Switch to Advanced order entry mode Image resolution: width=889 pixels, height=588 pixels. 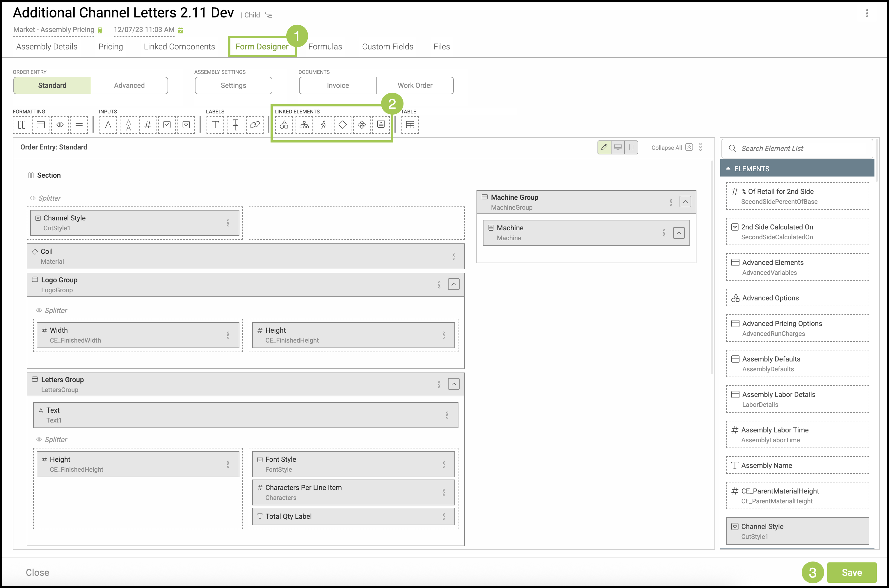[x=129, y=85]
